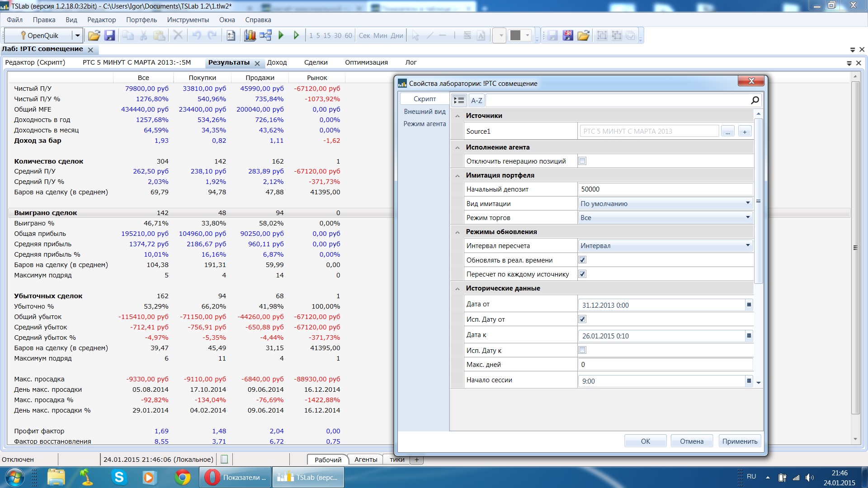Viewport: 868px width, 488px height.
Task: Collapse the 'Исторические данные' section
Action: 458,288
